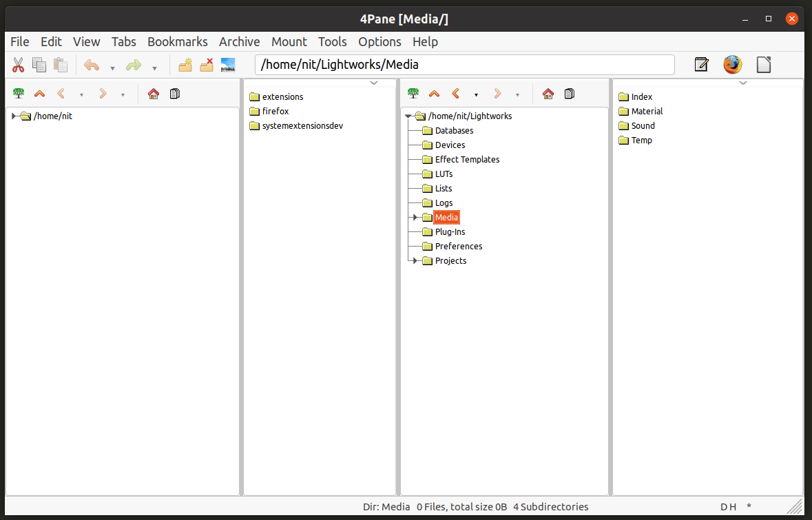The width and height of the screenshot is (812, 520).
Task: Go to home directory in the right pane
Action: (548, 94)
